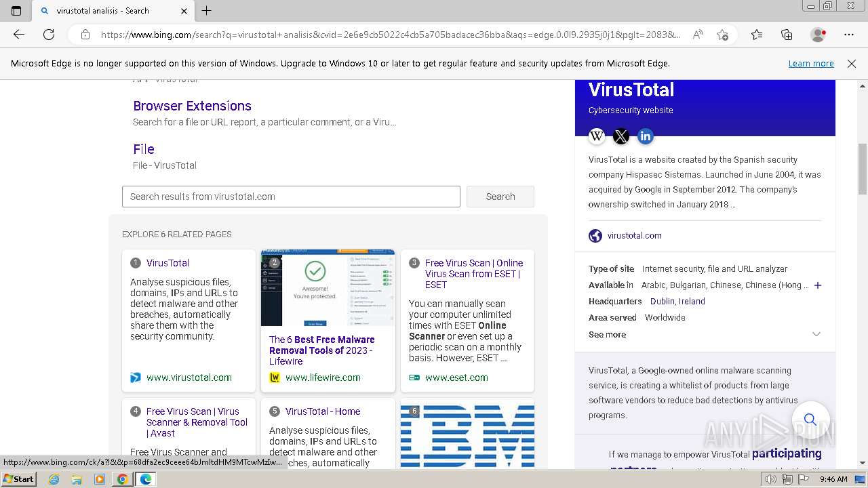Open VirusTotal X profile icon
This screenshot has width=868, height=488.
click(x=621, y=136)
